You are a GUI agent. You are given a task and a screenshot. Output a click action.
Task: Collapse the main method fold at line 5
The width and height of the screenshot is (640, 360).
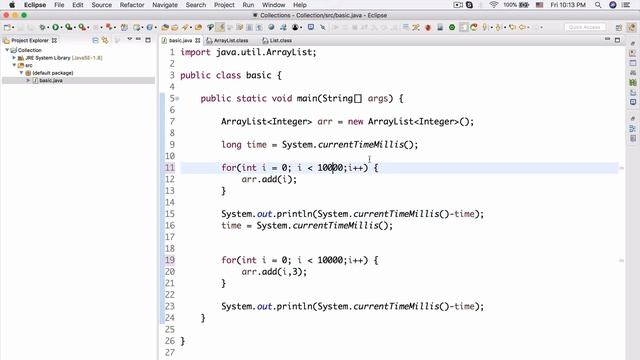tap(178, 98)
